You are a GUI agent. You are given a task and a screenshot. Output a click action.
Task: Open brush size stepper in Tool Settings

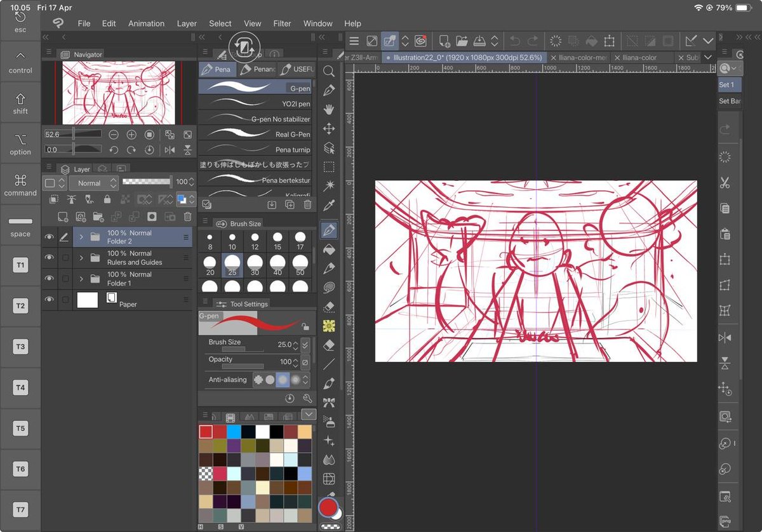pos(296,345)
